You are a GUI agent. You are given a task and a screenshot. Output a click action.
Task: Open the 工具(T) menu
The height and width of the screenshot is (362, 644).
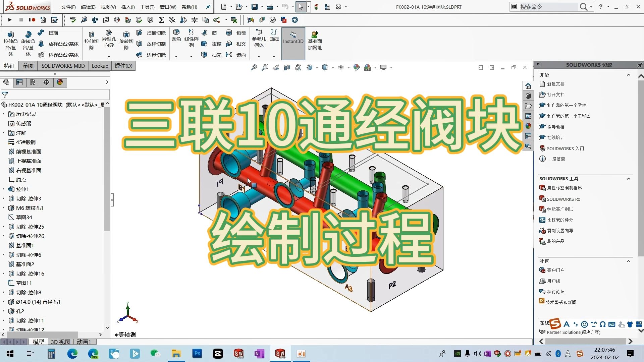(147, 7)
